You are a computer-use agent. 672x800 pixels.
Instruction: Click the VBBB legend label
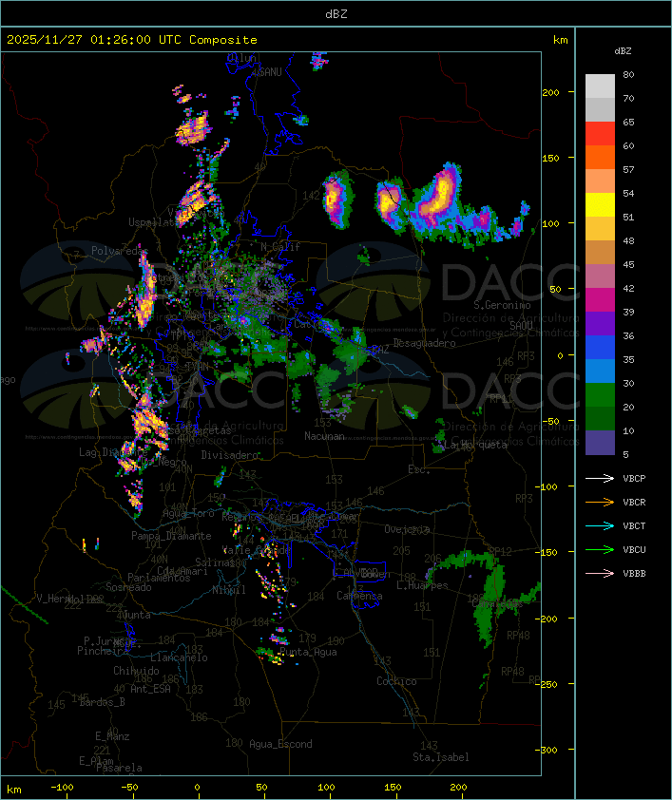click(634, 574)
